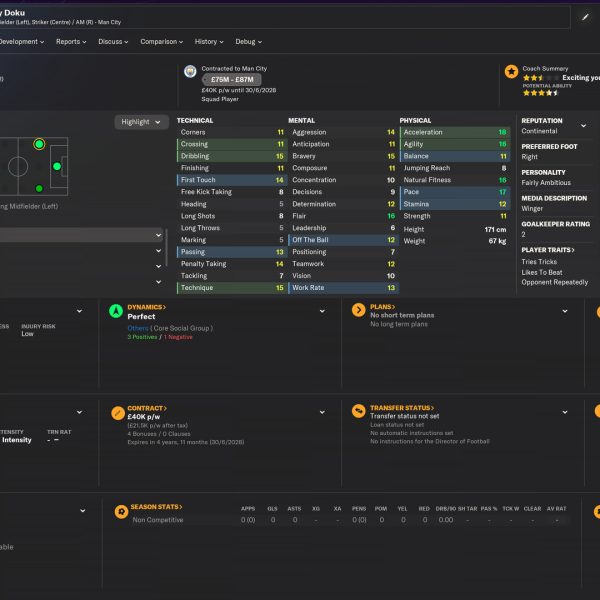This screenshot has width=600, height=600.
Task: Click the Penalty Taking attribute row
Action: point(232,264)
